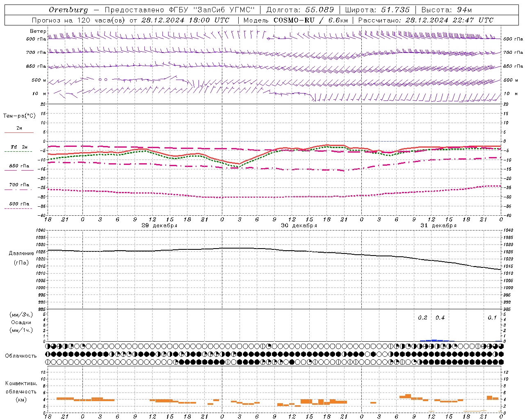Click the 500 гПа temperature legend entry
Viewport: 525px width, 420px height.
19,204
